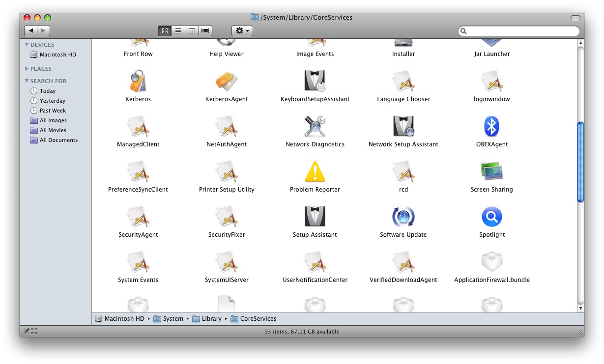Select the KerberosAgent ticket icon
This screenshot has width=604, height=364.
point(227,81)
